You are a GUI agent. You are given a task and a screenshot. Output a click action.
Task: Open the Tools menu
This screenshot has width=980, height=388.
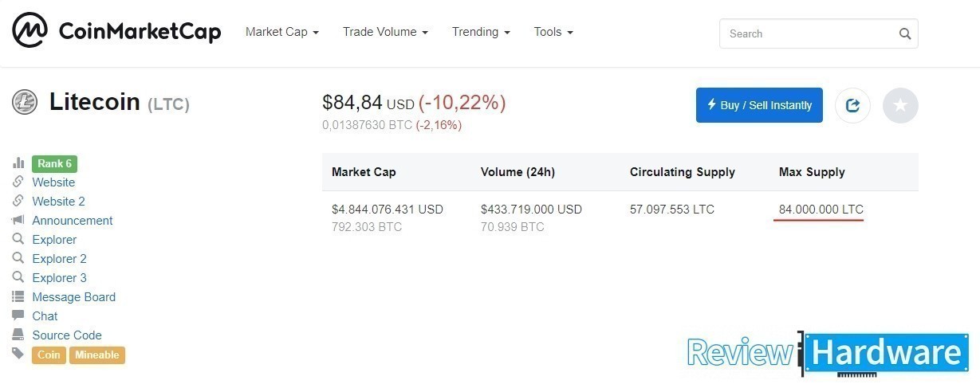tap(553, 33)
